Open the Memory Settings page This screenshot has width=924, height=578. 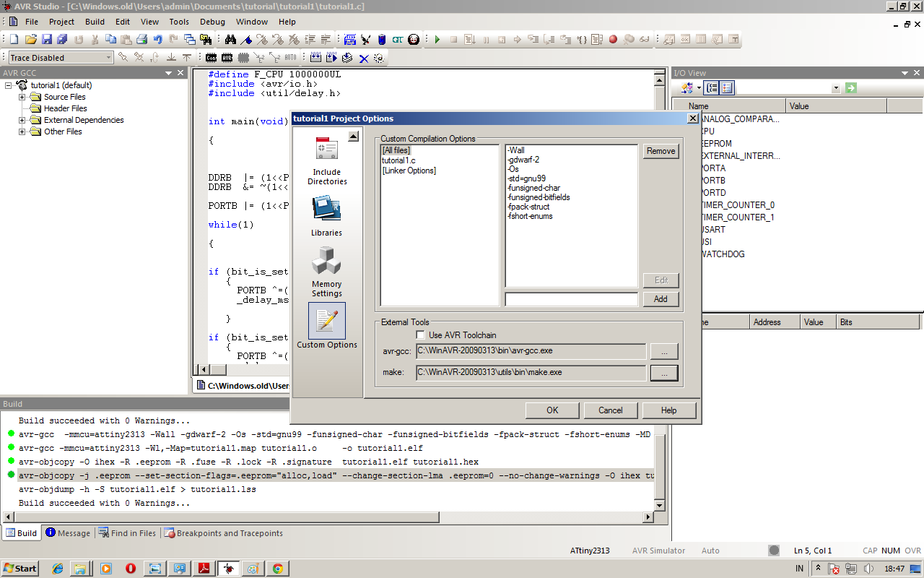(x=326, y=272)
